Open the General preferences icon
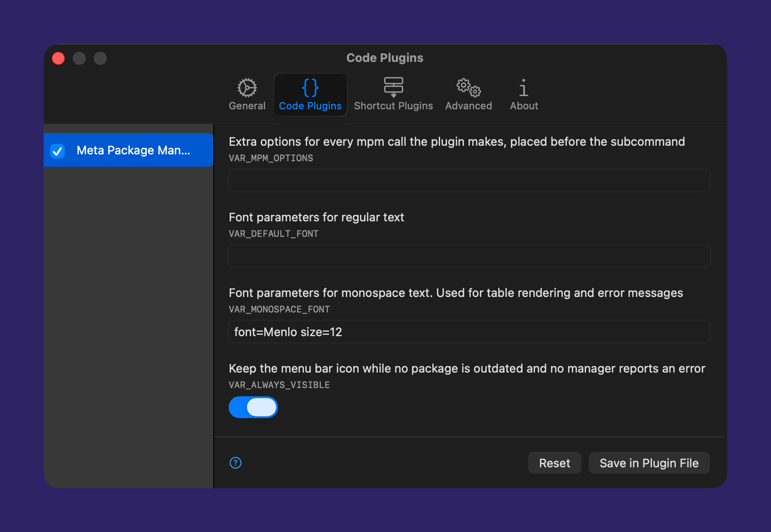 coord(247,87)
